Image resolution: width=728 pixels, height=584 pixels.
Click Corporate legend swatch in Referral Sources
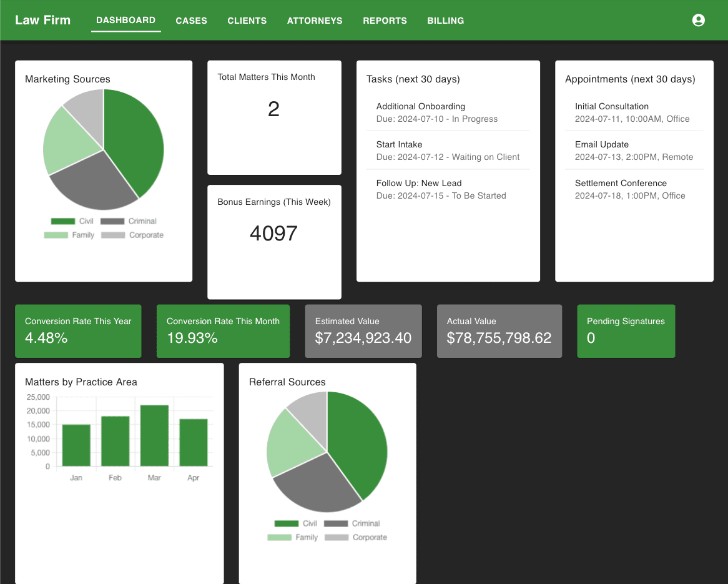click(337, 537)
